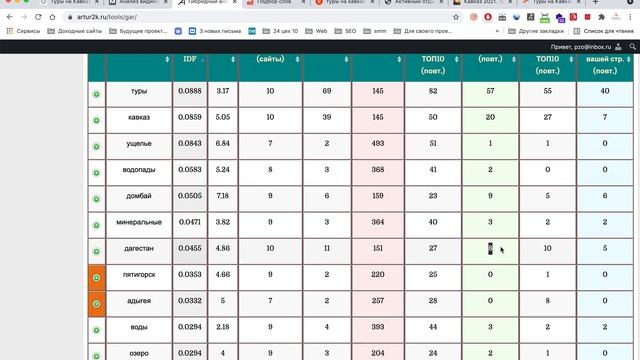640x360 pixels.
Task: Open the Будущие проект... bookmark folder
Action: [x=138, y=31]
